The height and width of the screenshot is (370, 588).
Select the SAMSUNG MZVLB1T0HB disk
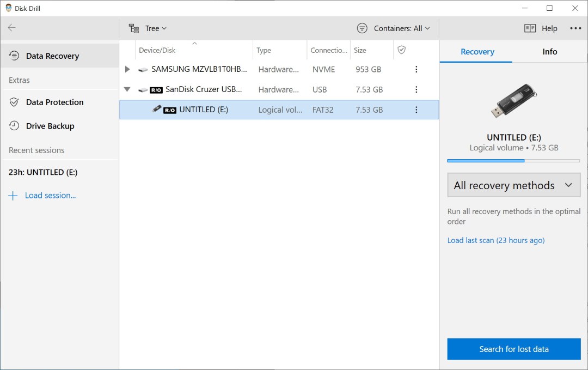click(x=199, y=69)
